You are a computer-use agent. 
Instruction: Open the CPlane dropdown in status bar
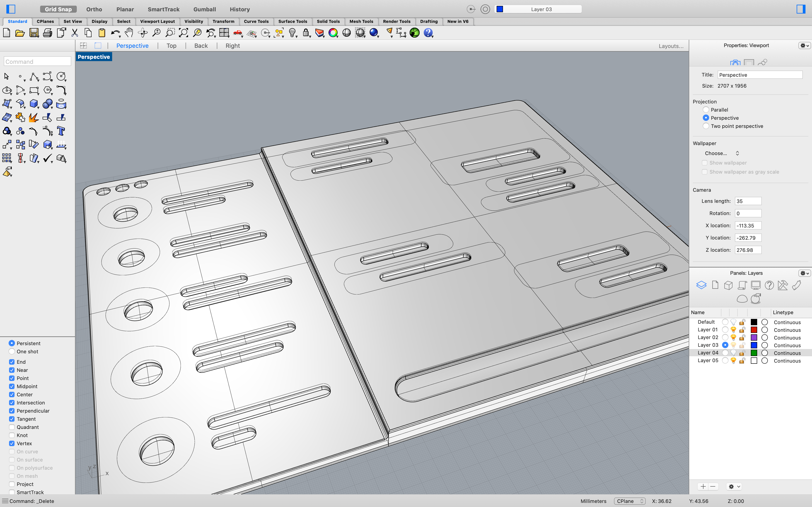click(x=629, y=501)
